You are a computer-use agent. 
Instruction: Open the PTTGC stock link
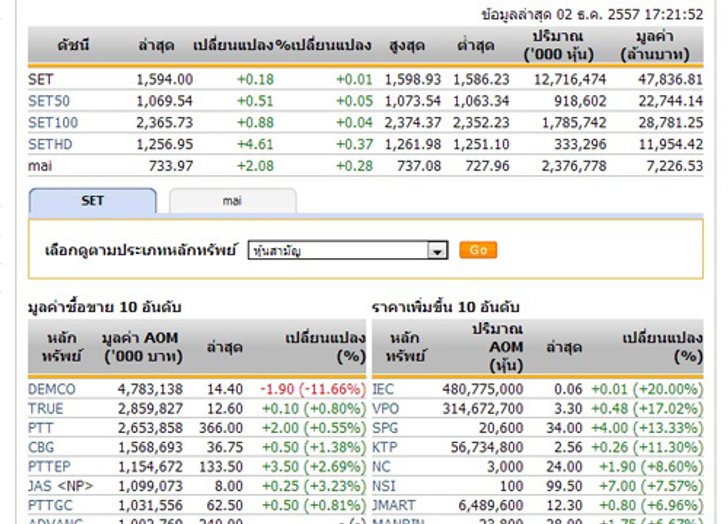pyautogui.click(x=51, y=505)
